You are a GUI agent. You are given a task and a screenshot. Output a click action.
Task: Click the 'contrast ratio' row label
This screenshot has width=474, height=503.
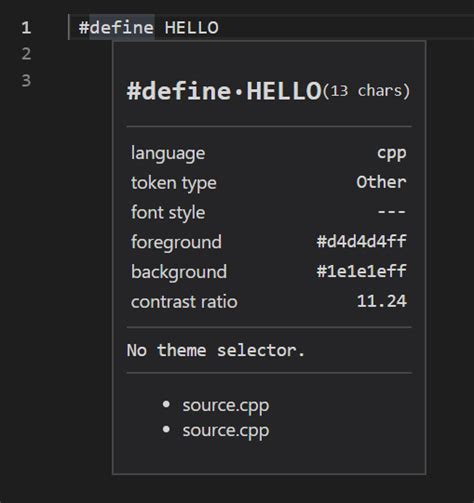(184, 302)
